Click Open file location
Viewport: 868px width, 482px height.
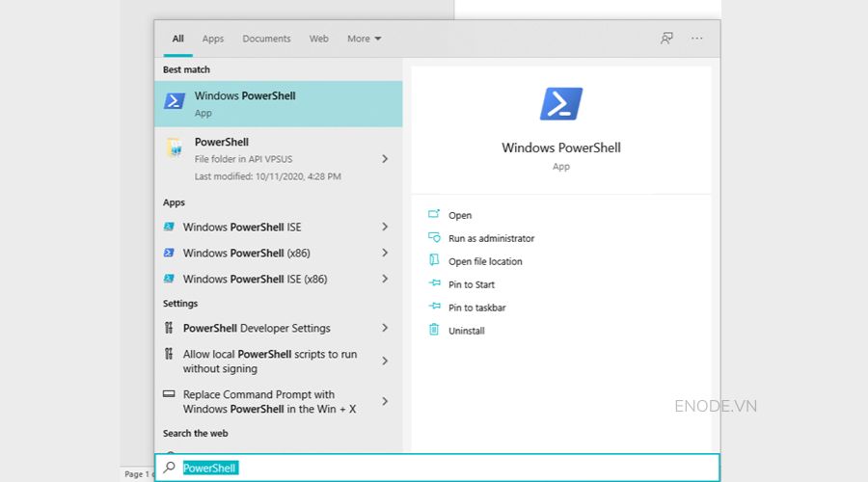point(485,261)
